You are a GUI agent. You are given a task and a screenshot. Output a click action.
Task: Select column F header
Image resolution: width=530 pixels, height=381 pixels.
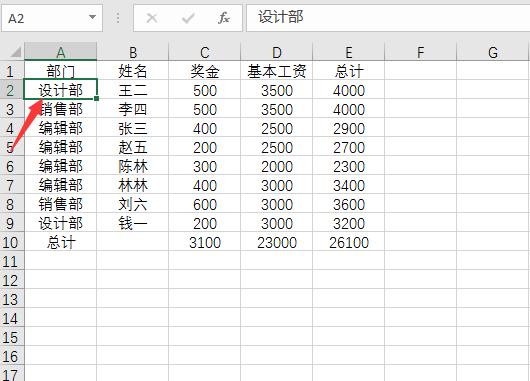420,52
